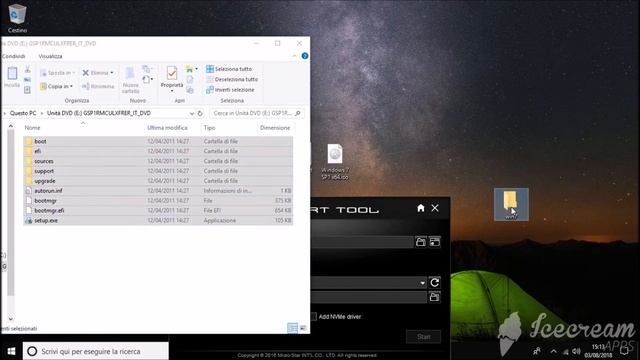Click Questo PC in the breadcrumb
The width and height of the screenshot is (640, 360).
point(23,113)
